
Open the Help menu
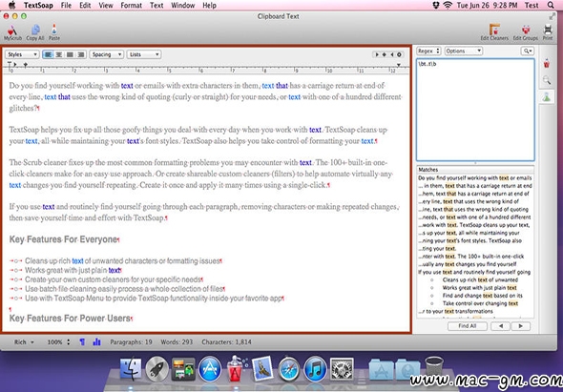tap(209, 5)
